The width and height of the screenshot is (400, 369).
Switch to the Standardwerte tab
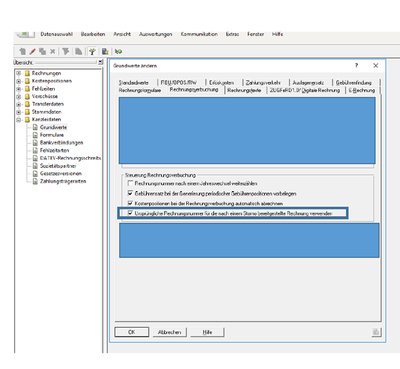click(134, 82)
